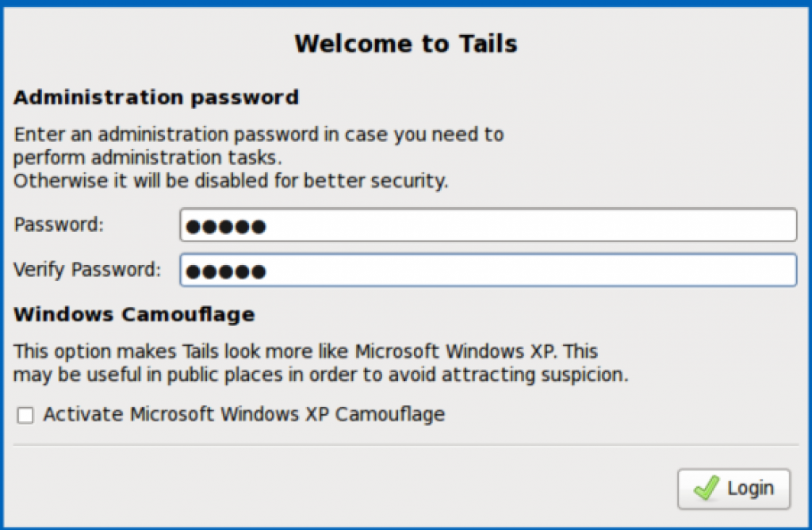Click the 'Otherwise it will be disabled' text line
Screen dimensions: 812x530
click(x=231, y=180)
